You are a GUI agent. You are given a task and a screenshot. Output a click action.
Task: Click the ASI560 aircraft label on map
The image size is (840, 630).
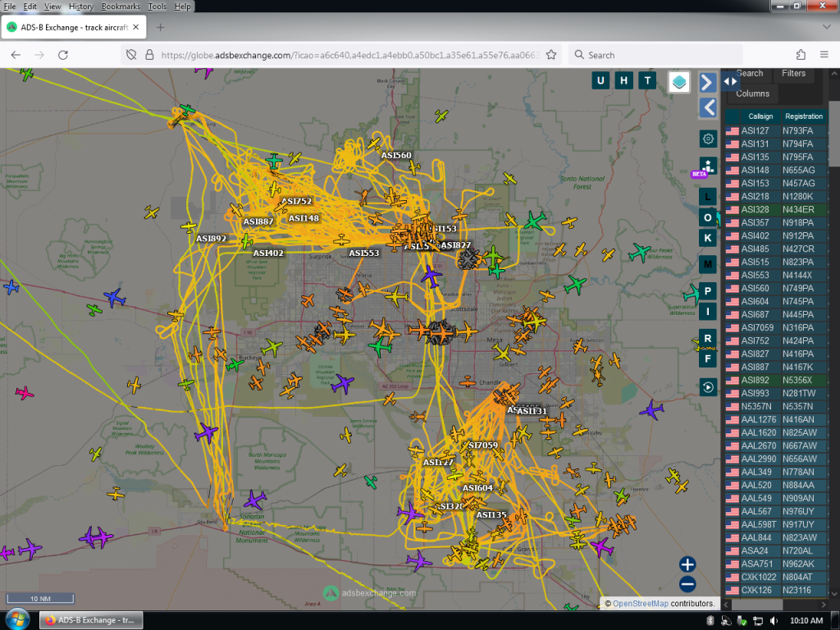click(396, 155)
